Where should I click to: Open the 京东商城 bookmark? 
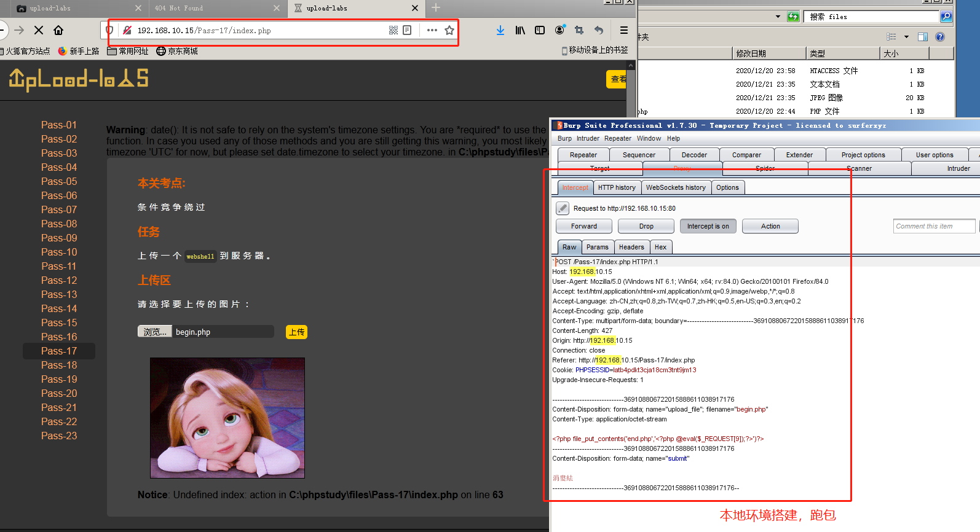(x=177, y=51)
